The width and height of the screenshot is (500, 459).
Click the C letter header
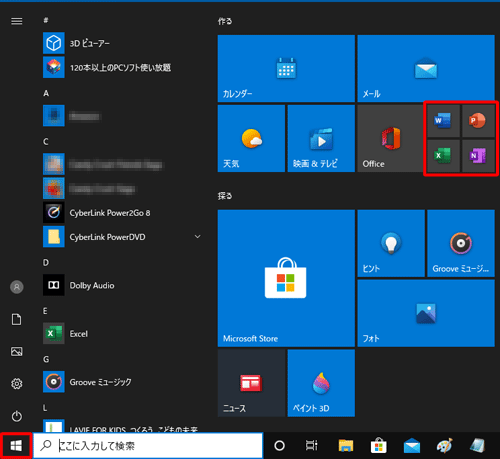coord(46,141)
